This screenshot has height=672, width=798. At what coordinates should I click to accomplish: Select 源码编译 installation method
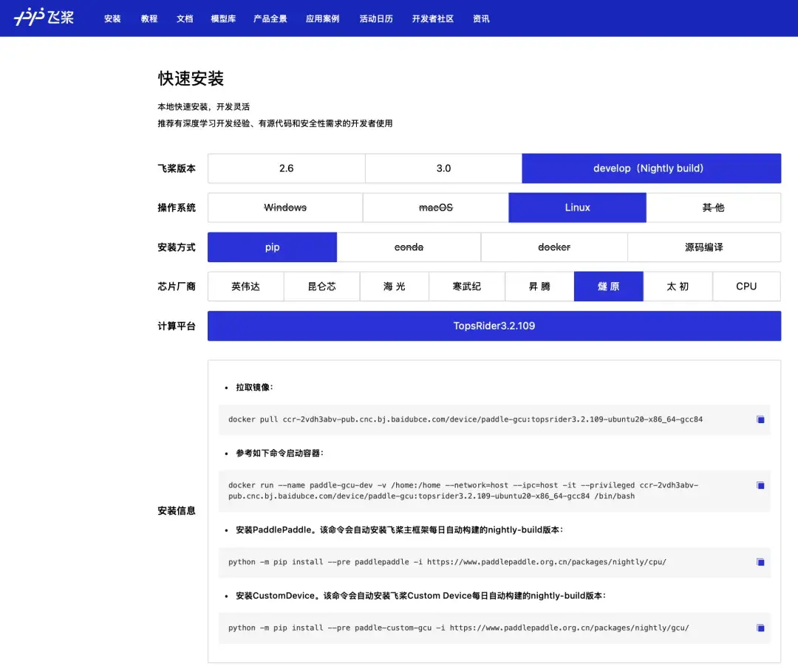pyautogui.click(x=704, y=247)
